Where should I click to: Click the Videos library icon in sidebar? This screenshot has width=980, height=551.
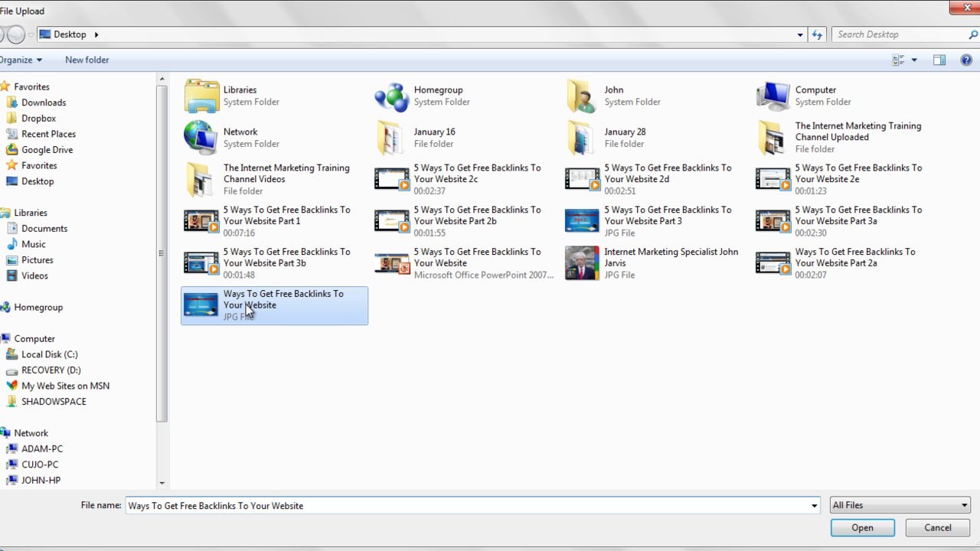(11, 275)
